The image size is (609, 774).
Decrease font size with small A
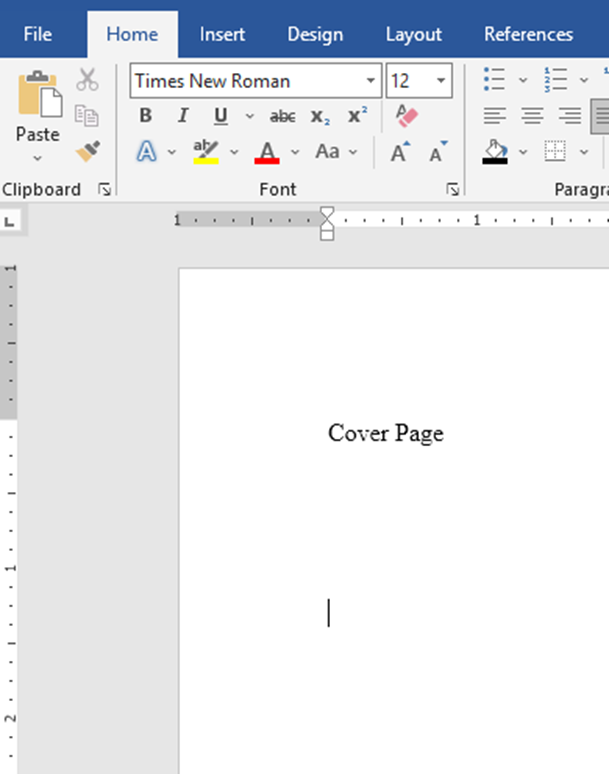coord(437,152)
